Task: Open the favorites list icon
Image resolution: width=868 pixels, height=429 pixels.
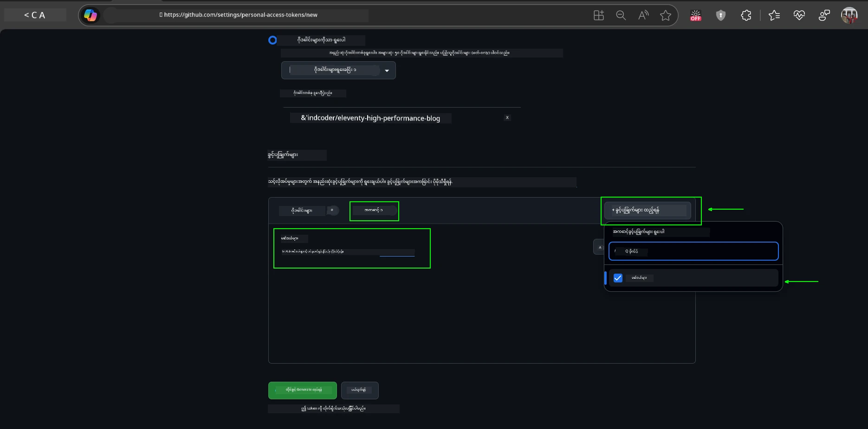Action: [774, 15]
